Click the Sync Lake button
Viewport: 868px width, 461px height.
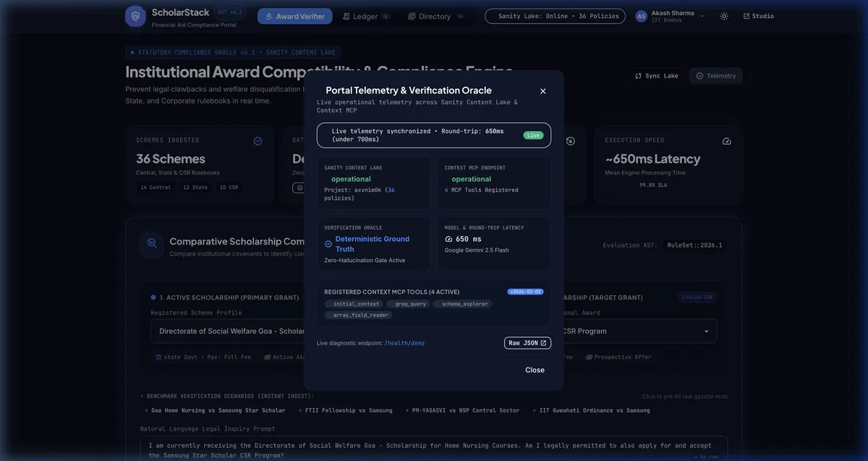click(x=657, y=76)
